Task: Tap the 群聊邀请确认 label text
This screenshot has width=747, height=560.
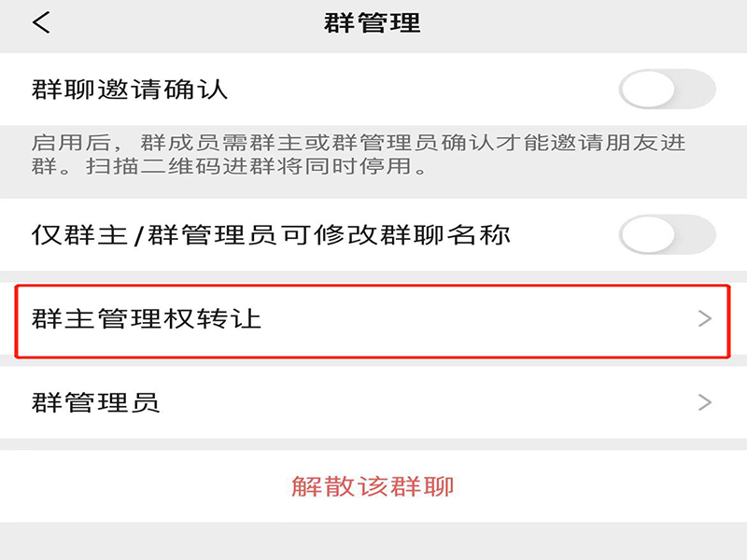Action: (130, 91)
